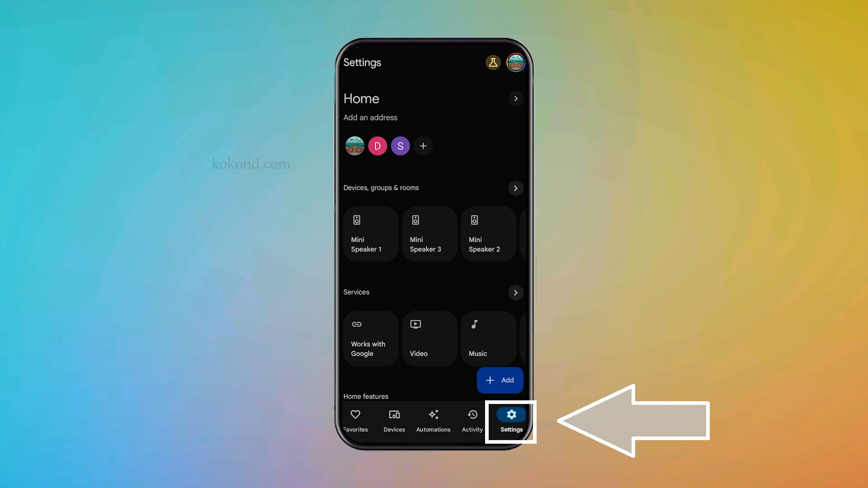This screenshot has height=488, width=868.
Task: Tap Add new member button
Action: (x=423, y=146)
